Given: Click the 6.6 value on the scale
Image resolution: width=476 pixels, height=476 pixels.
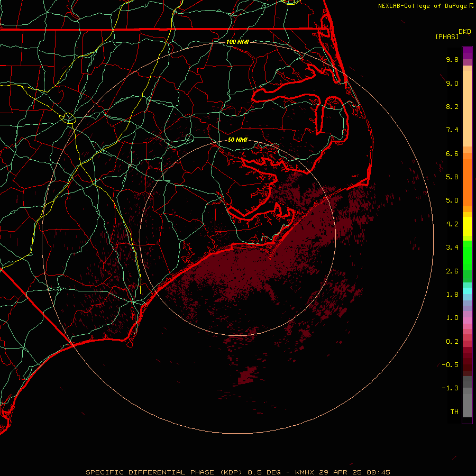Looking at the screenshot, I should [x=452, y=153].
